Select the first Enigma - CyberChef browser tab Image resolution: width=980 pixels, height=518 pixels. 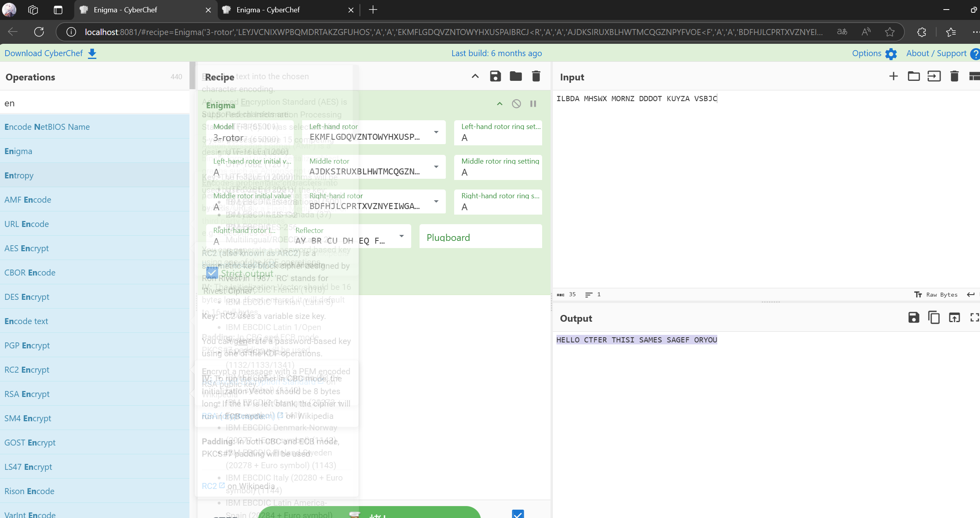pyautogui.click(x=146, y=10)
